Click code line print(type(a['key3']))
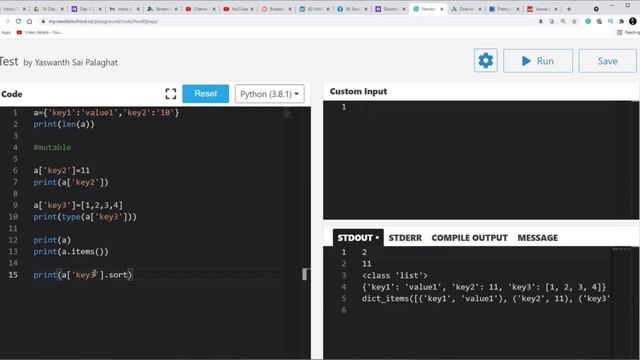640x360 pixels. (x=85, y=217)
